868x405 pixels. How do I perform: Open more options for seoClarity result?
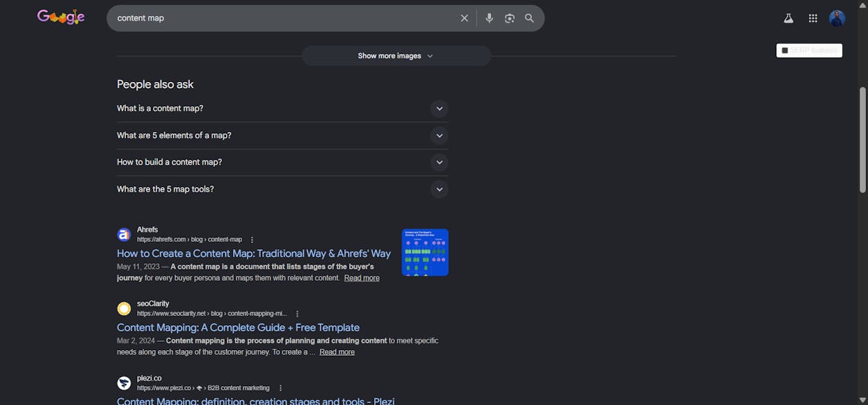pos(297,314)
